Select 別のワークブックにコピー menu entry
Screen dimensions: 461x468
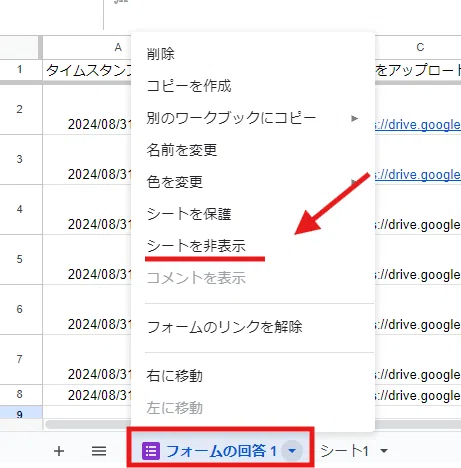click(x=253, y=118)
